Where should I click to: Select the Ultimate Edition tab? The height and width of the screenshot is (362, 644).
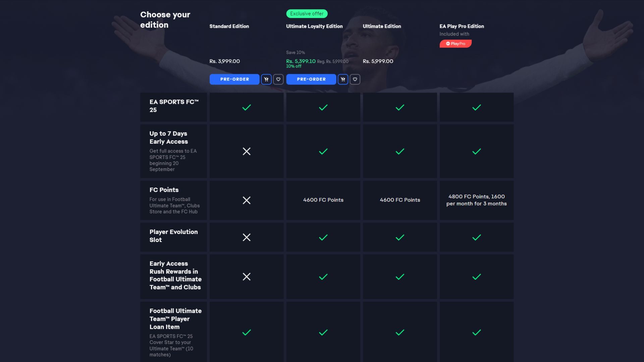382,26
